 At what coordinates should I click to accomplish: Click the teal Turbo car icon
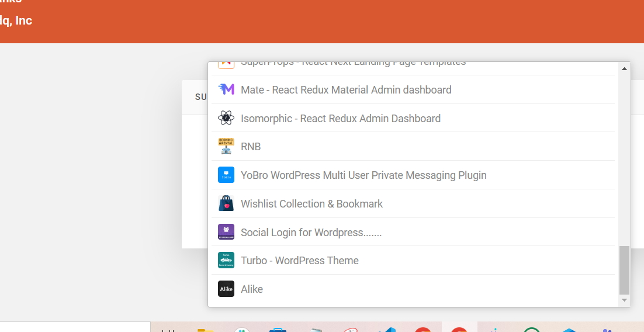coord(226,260)
